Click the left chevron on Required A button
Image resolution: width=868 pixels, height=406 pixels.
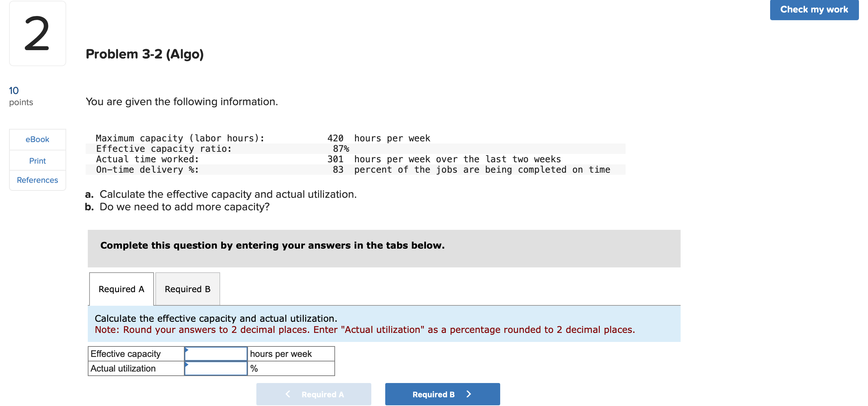tap(287, 394)
